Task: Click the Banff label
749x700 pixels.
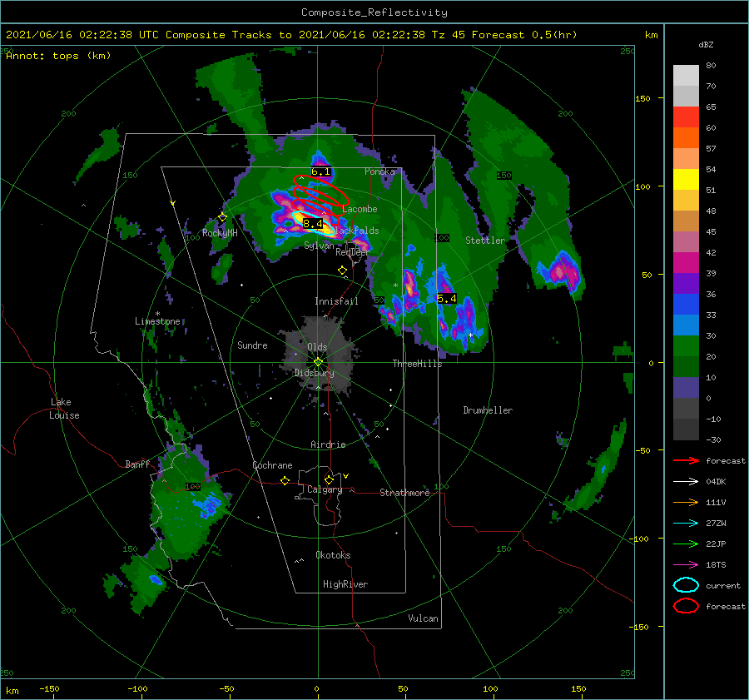Action: click(x=137, y=464)
